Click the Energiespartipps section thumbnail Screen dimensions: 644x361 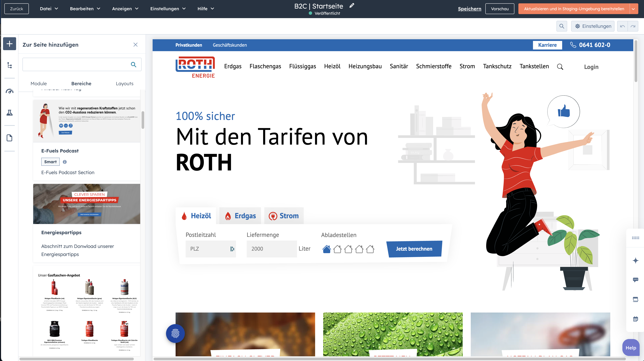(87, 204)
